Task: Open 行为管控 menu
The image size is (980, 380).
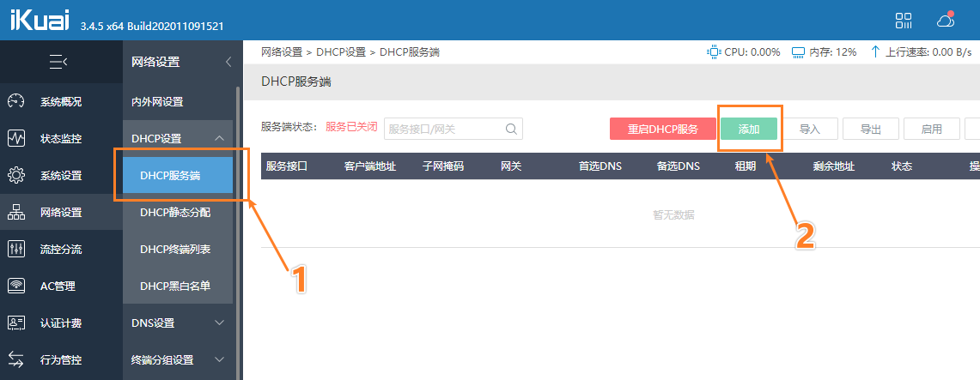Action: point(61,360)
